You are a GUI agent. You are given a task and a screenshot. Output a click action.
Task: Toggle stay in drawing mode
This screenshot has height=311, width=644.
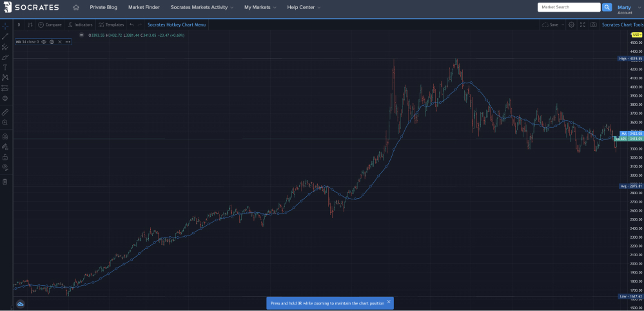[x=5, y=146]
